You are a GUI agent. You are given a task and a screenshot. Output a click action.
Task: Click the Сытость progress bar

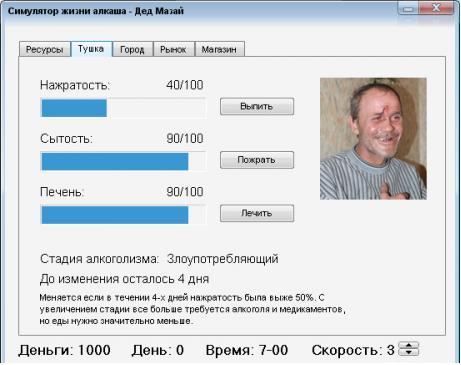123,161
